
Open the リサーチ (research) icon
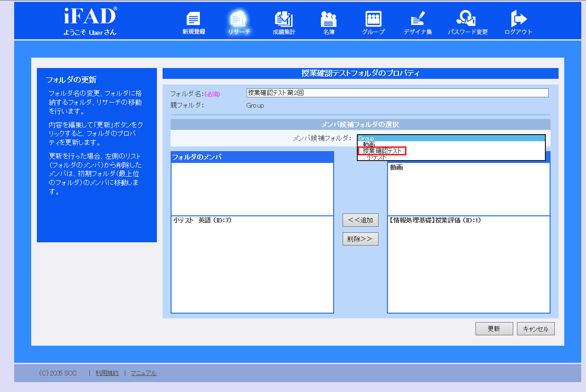[x=239, y=23]
